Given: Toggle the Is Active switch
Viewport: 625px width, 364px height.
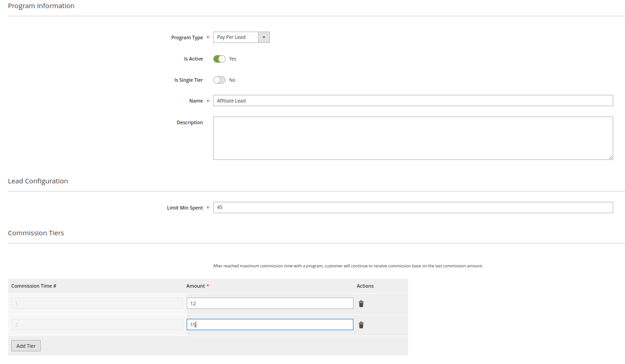Looking at the screenshot, I should click(x=219, y=59).
